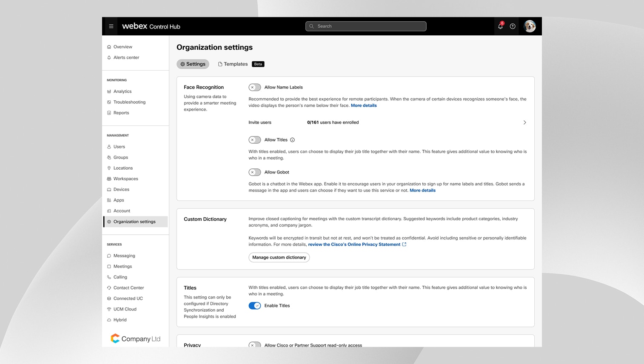The height and width of the screenshot is (364, 644).
Task: Click the Messaging chat bubble icon
Action: pyautogui.click(x=109, y=256)
